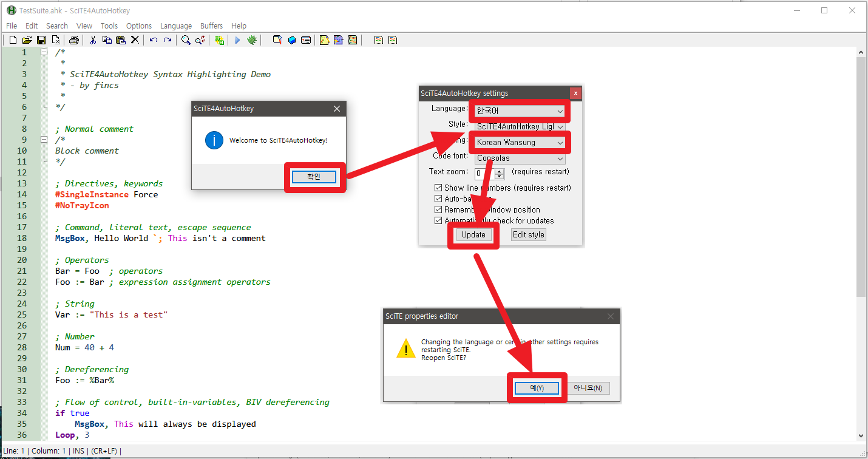
Task: Click the '#SingleInstance Force' code line
Action: [x=106, y=194]
